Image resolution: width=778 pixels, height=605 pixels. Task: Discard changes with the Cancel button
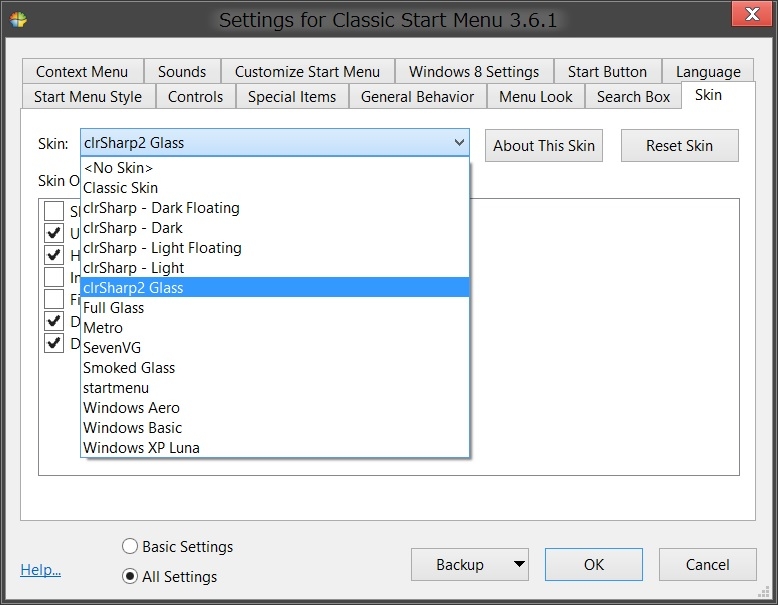tap(708, 564)
